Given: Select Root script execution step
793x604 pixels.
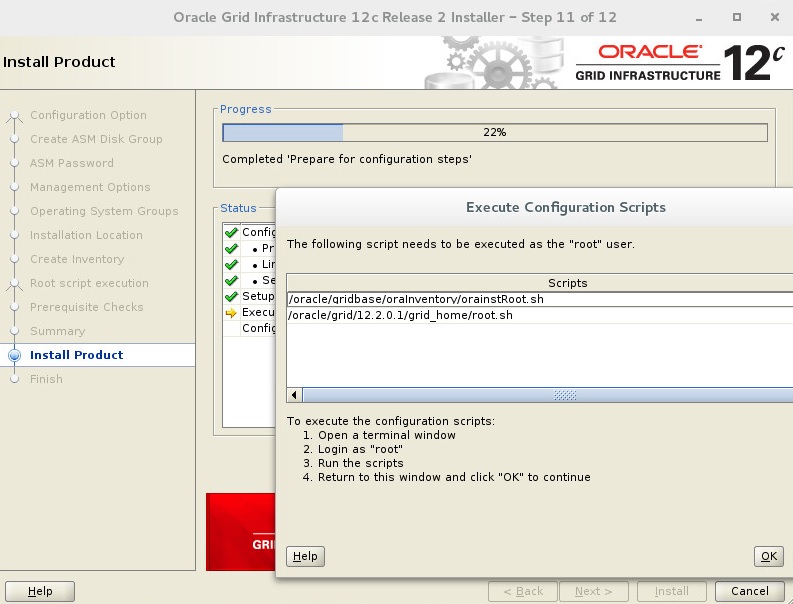Looking at the screenshot, I should click(x=89, y=283).
